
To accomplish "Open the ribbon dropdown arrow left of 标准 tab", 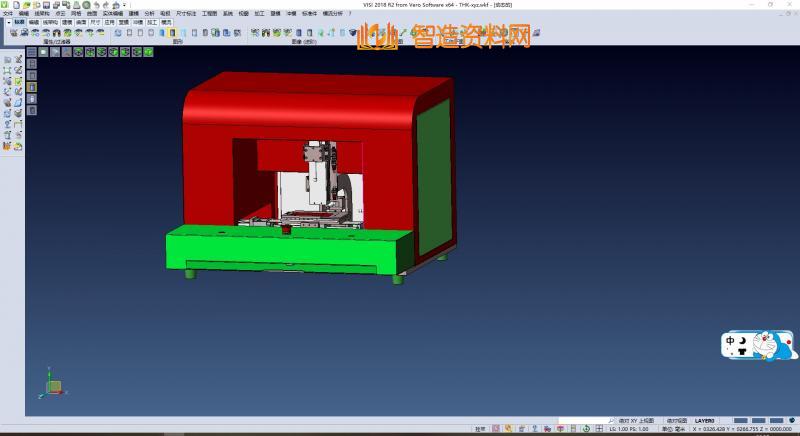I will click(x=8, y=20).
